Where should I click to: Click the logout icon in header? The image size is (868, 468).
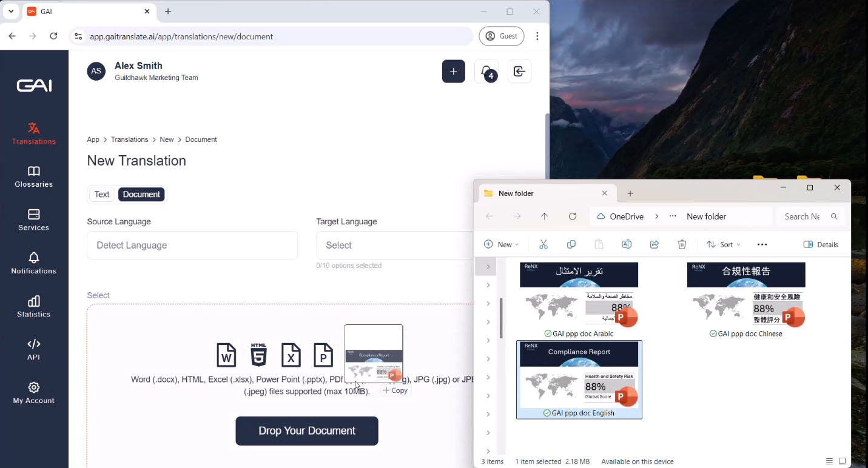pos(519,72)
